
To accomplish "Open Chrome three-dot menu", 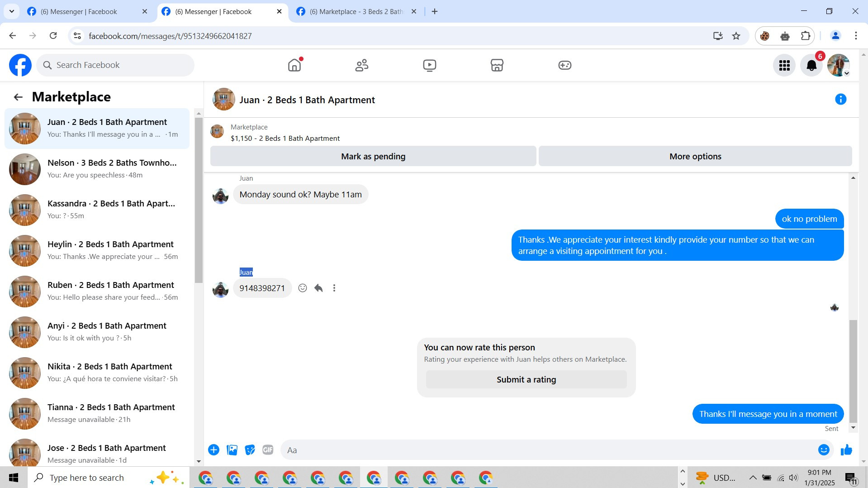I will point(856,36).
